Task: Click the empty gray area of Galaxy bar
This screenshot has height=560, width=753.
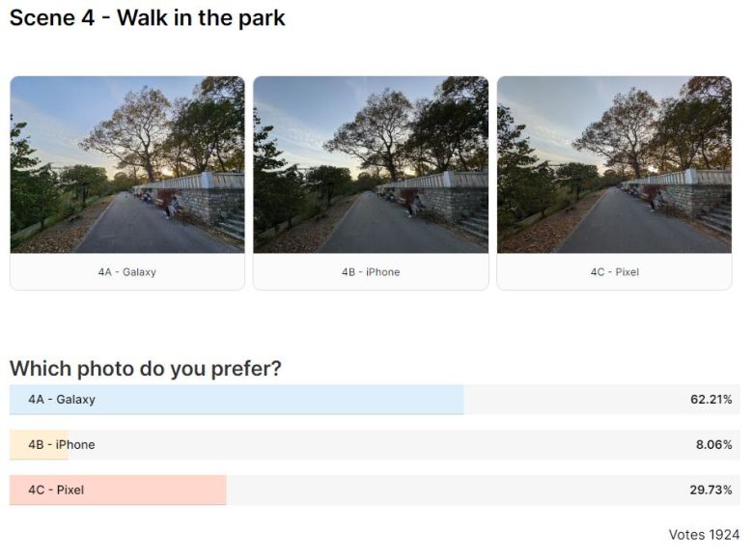Action: click(x=570, y=400)
